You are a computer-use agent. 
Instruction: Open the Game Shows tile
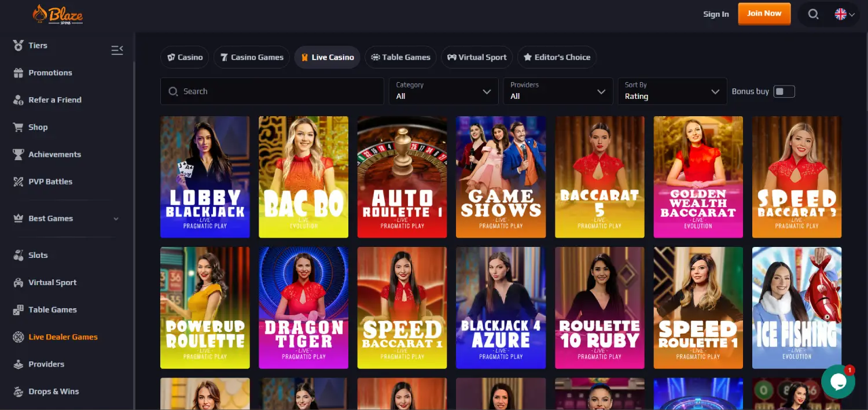501,177
